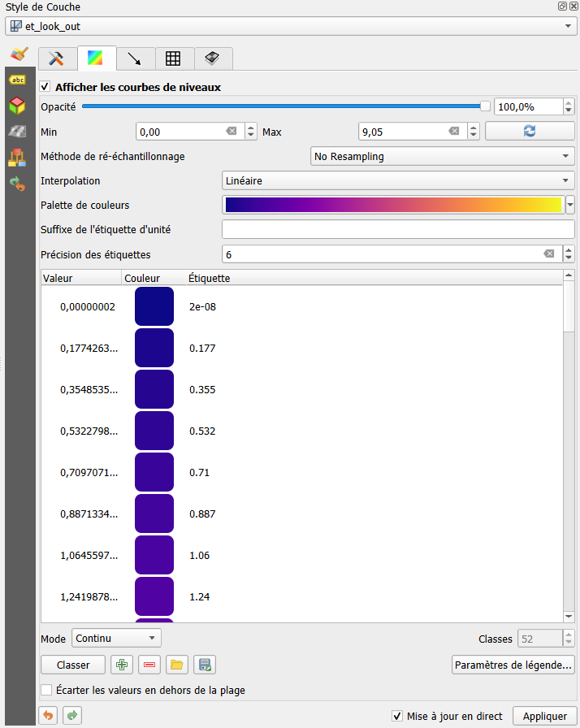Uncheck Afficher les courbes de niveaux
The width and height of the screenshot is (580, 728).
(45, 87)
